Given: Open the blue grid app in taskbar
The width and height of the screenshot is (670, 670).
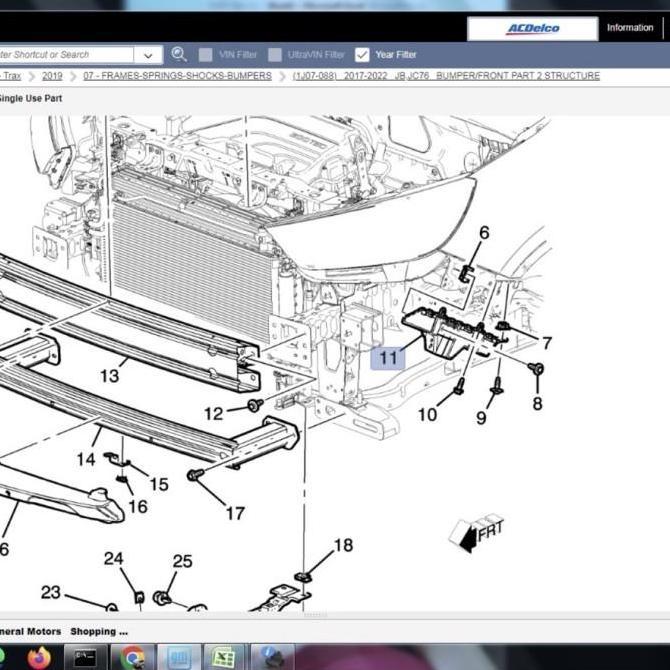Looking at the screenshot, I should [179, 658].
